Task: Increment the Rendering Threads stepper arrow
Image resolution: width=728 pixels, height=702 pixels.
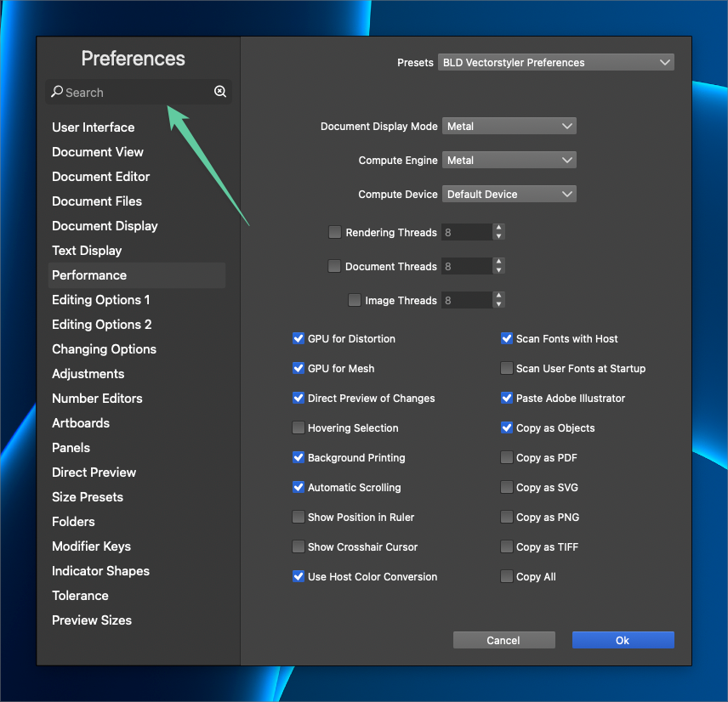Action: pos(498,228)
